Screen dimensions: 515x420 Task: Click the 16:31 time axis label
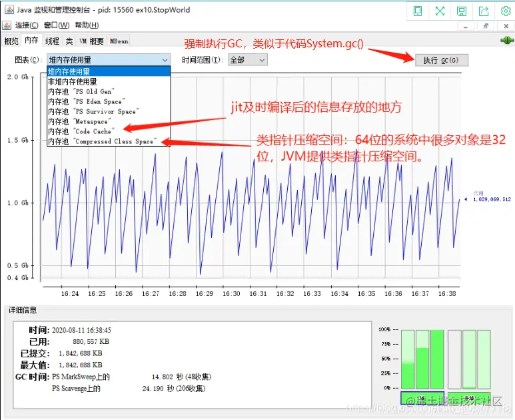(x=258, y=294)
